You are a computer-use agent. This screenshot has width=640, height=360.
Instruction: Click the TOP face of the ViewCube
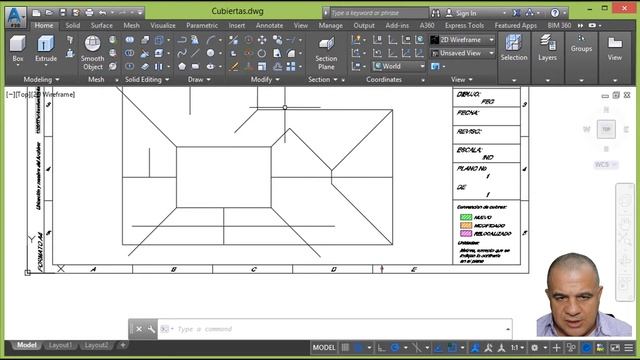(x=606, y=129)
